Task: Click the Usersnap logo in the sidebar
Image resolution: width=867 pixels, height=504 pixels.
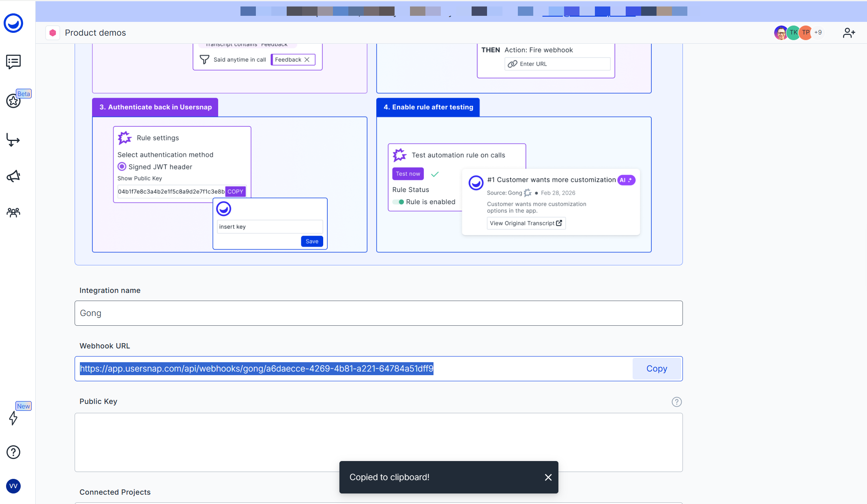Action: click(x=13, y=23)
